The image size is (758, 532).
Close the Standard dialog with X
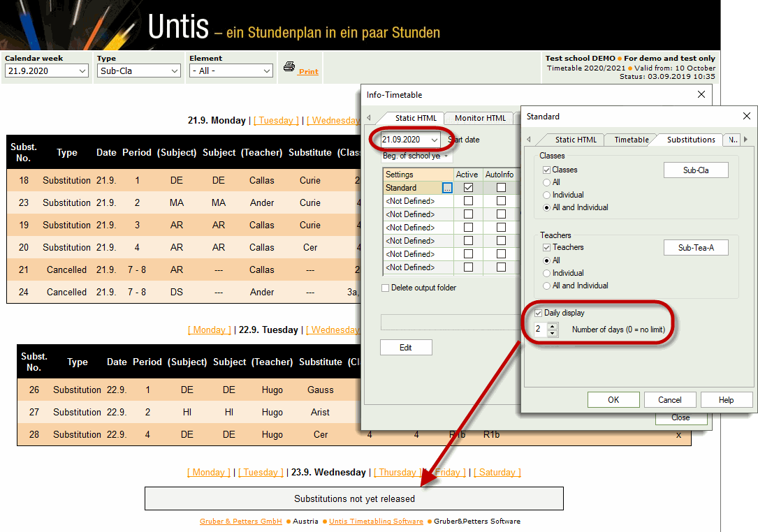point(746,117)
